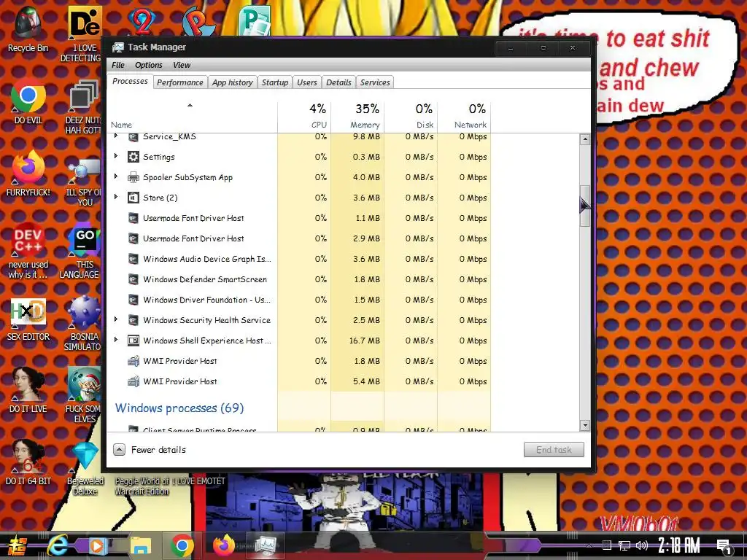Viewport: 747px width, 560px height.
Task: Switch to the Services tab
Action: click(x=375, y=82)
